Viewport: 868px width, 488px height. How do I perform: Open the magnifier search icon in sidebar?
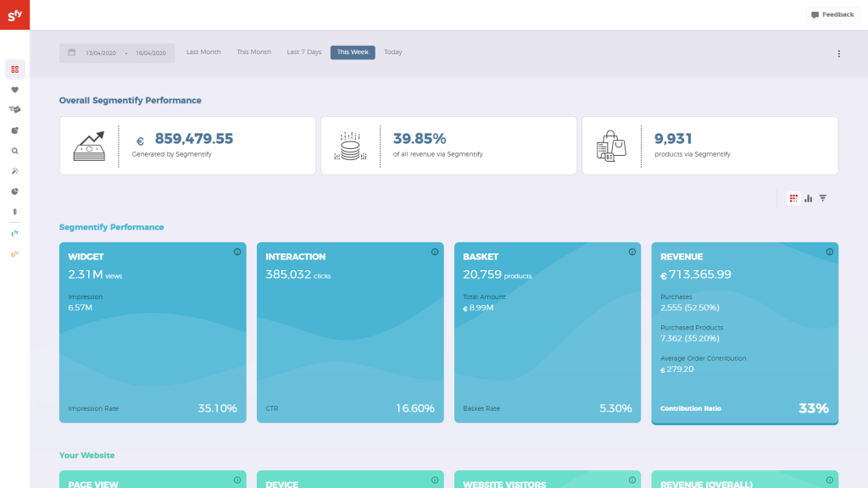coord(15,151)
